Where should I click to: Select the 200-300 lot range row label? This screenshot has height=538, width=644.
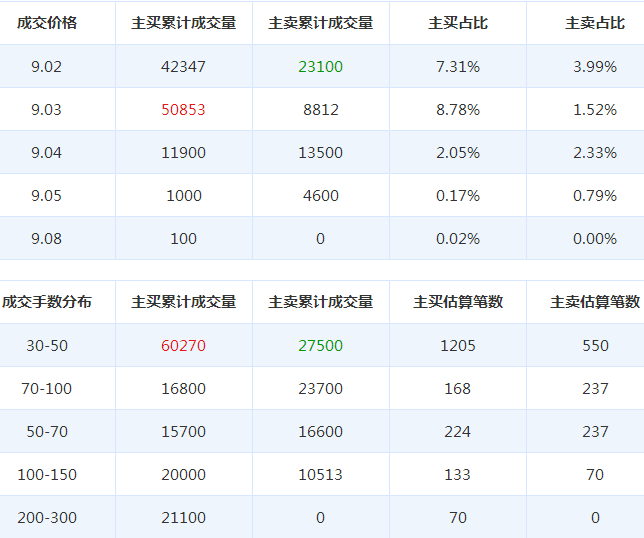pyautogui.click(x=47, y=517)
